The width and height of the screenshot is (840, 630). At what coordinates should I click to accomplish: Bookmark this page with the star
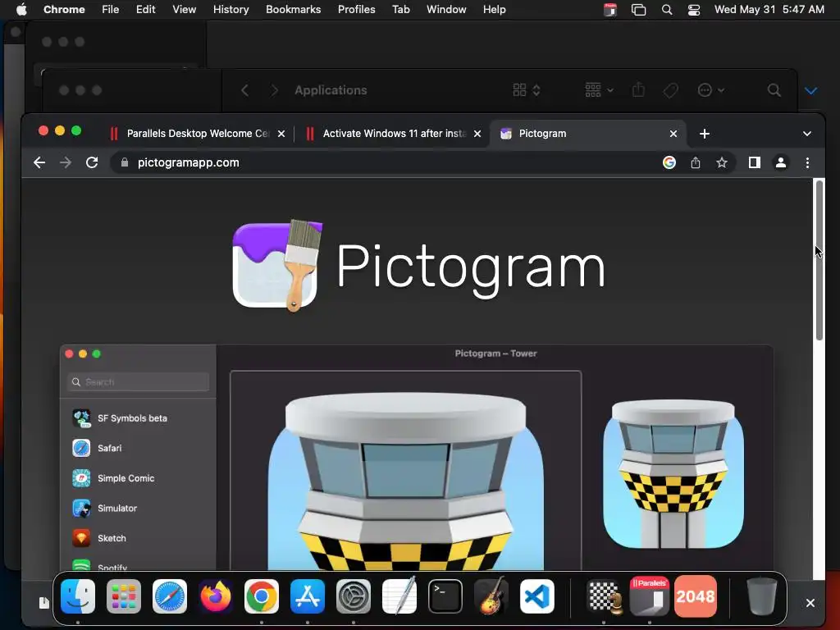pyautogui.click(x=722, y=162)
